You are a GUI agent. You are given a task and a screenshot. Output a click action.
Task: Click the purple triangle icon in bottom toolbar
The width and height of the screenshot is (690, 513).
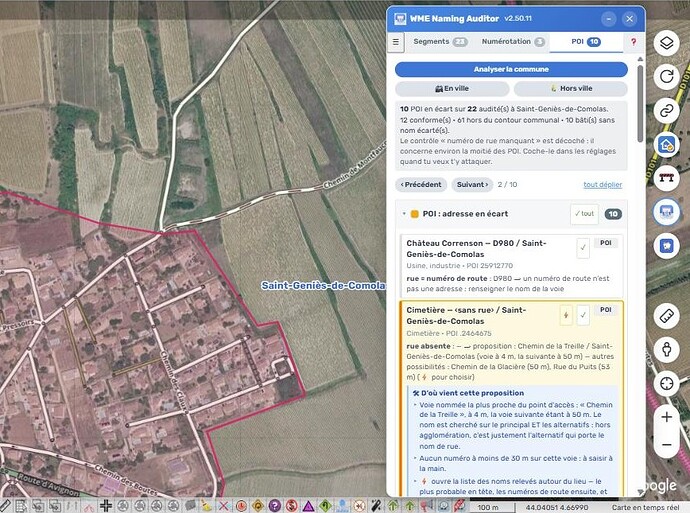tap(308, 506)
